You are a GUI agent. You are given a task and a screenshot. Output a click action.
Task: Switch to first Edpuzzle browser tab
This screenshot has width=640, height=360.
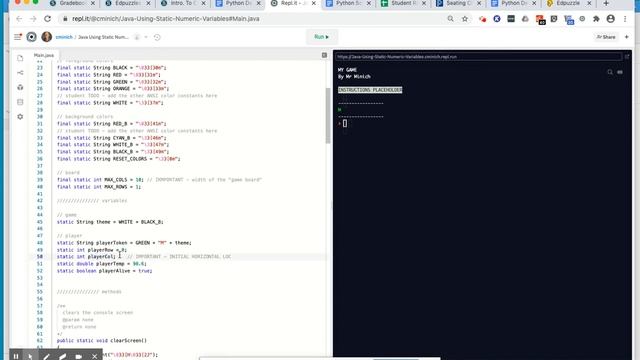pos(127,3)
